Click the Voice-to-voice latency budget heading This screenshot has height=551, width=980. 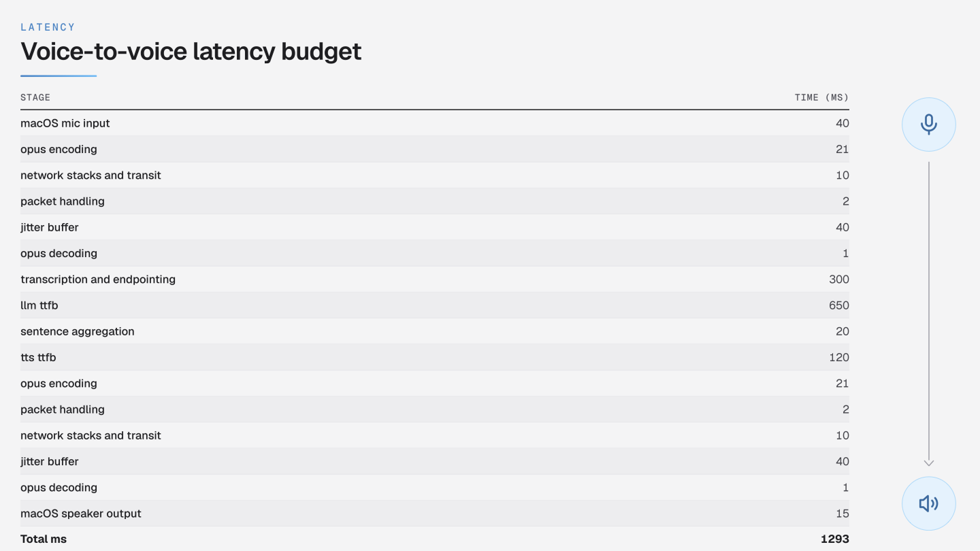coord(191,51)
